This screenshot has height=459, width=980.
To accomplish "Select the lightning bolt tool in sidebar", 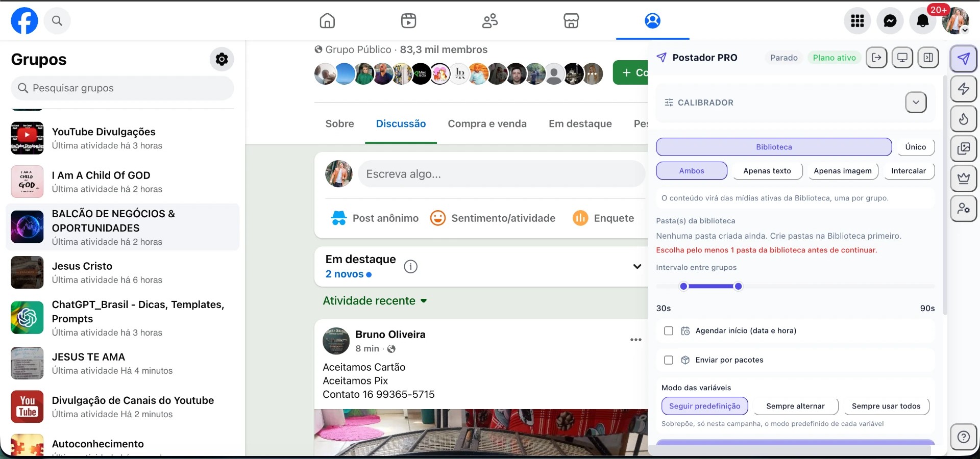I will click(964, 89).
